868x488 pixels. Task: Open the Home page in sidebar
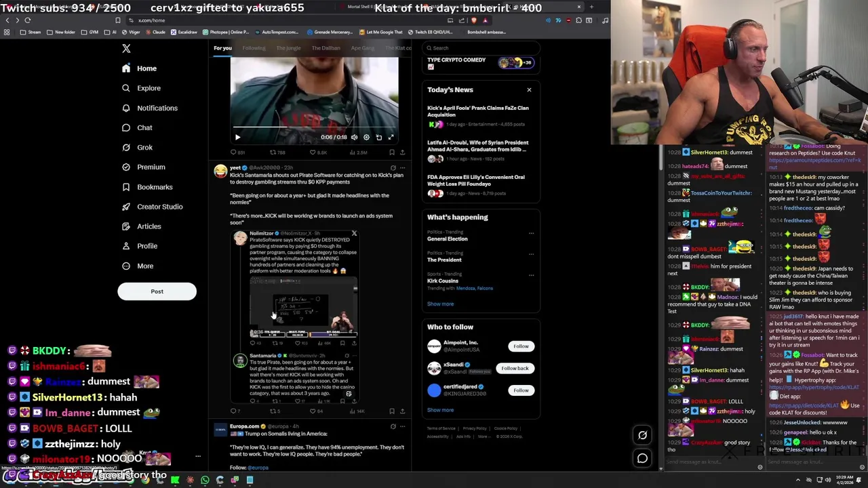point(139,68)
